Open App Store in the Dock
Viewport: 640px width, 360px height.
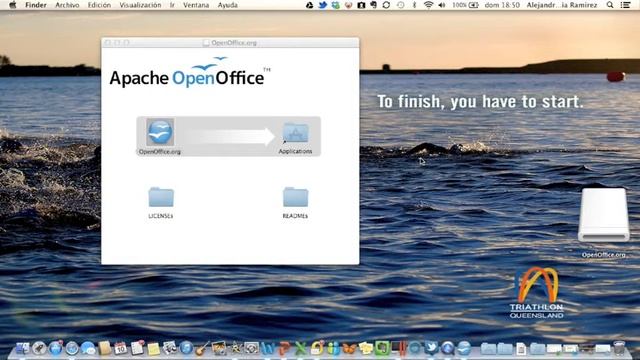coord(56,348)
